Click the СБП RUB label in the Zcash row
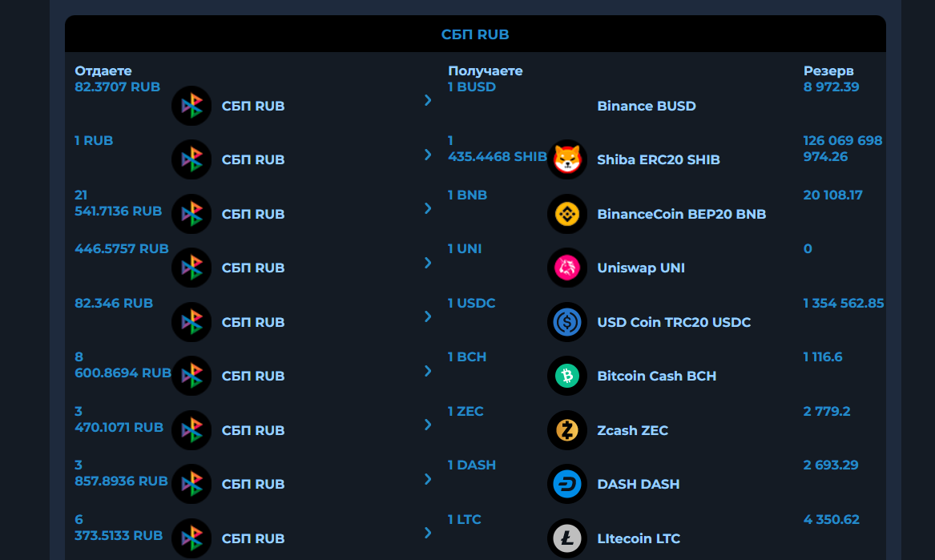 [253, 430]
